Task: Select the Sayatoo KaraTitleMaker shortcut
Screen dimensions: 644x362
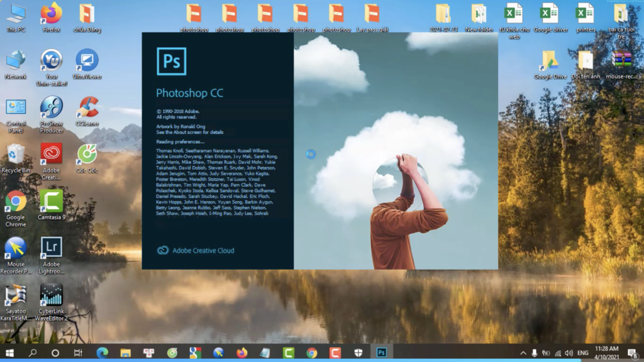Action: point(16,302)
